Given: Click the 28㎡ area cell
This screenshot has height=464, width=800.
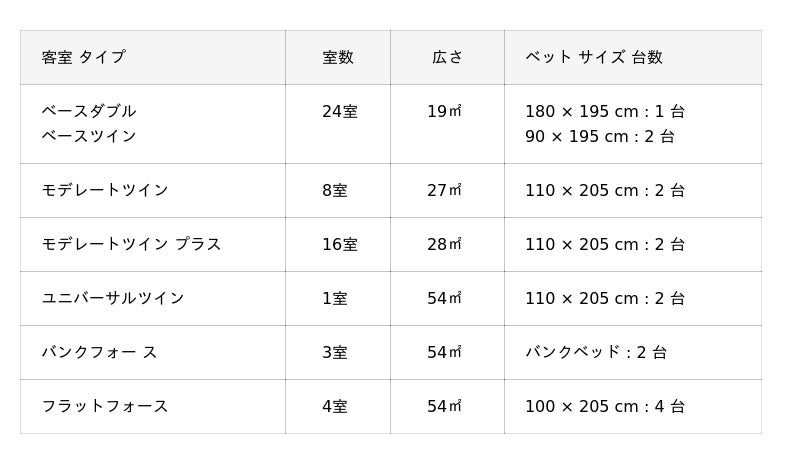Looking at the screenshot, I should [444, 244].
